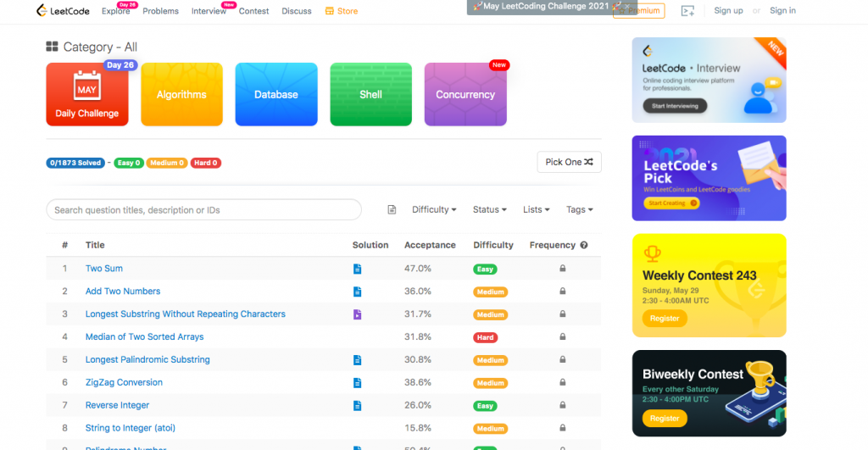The image size is (868, 450).
Task: Open the Median of Two Sorted Arrays problem
Action: [x=144, y=337]
